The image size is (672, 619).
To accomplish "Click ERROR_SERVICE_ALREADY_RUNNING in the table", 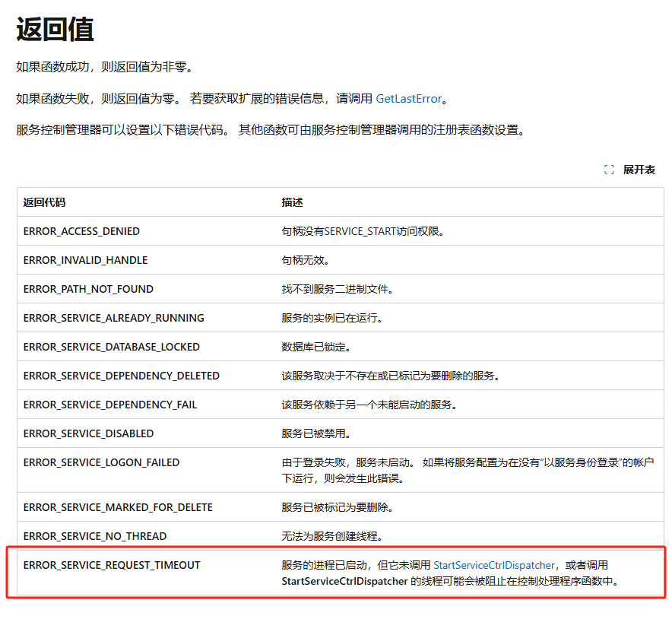I will coord(113,318).
